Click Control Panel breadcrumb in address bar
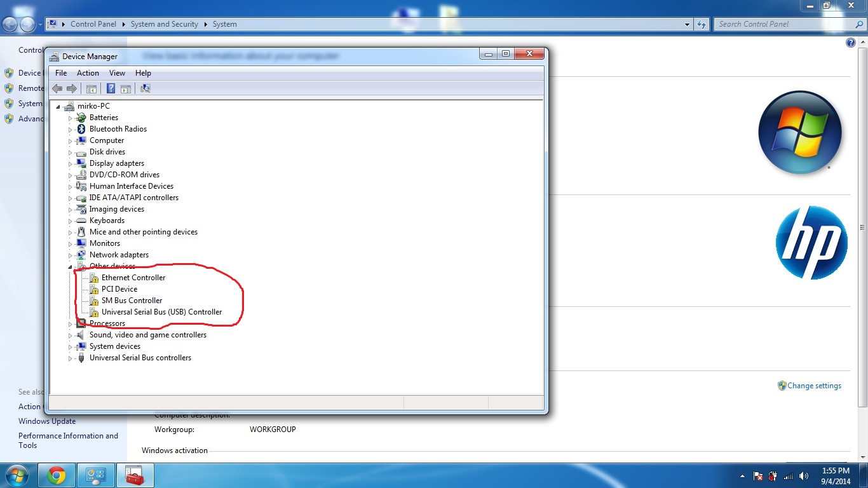This screenshot has height=488, width=868. 93,24
